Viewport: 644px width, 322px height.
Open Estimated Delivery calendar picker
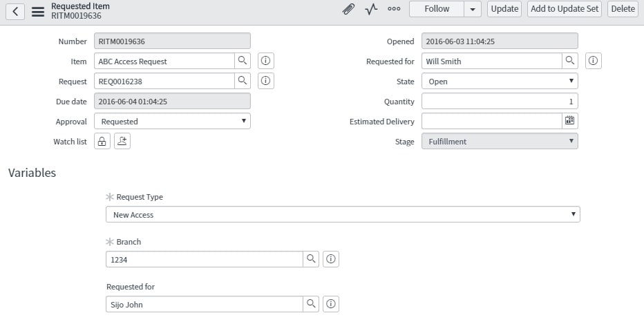569,121
